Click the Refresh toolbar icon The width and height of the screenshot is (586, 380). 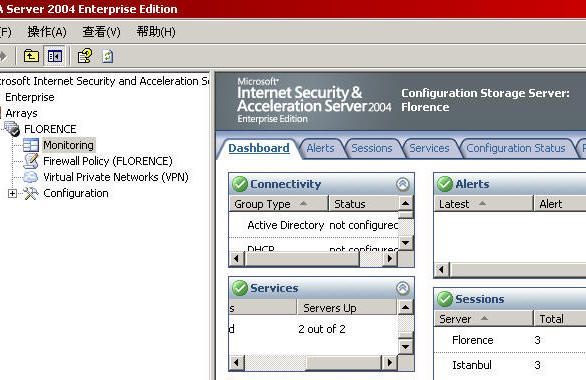[108, 56]
